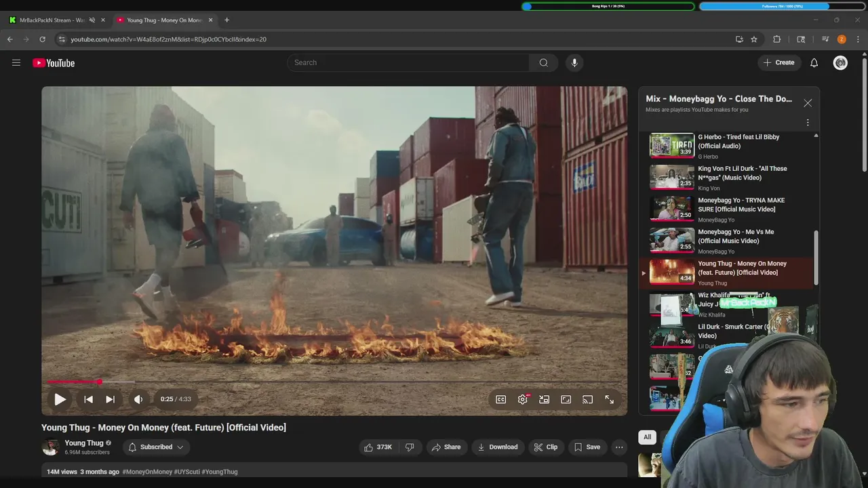Enable theater mode view

point(566,399)
